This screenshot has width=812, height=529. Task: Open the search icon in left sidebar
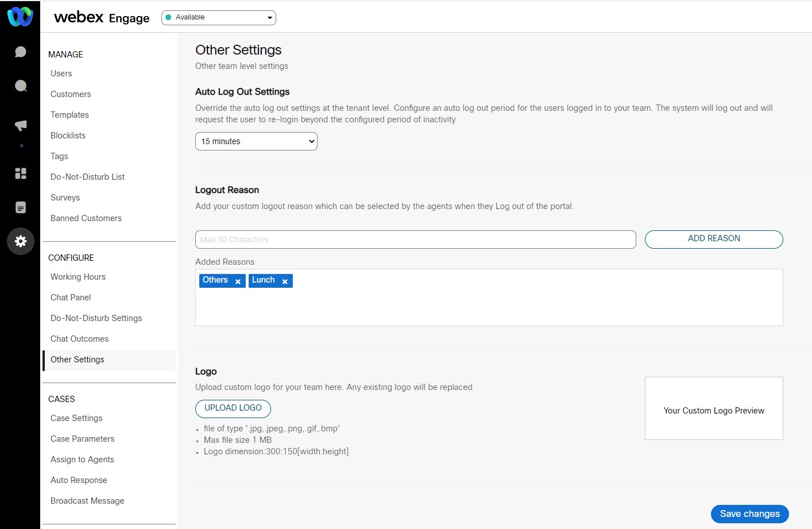point(21,86)
